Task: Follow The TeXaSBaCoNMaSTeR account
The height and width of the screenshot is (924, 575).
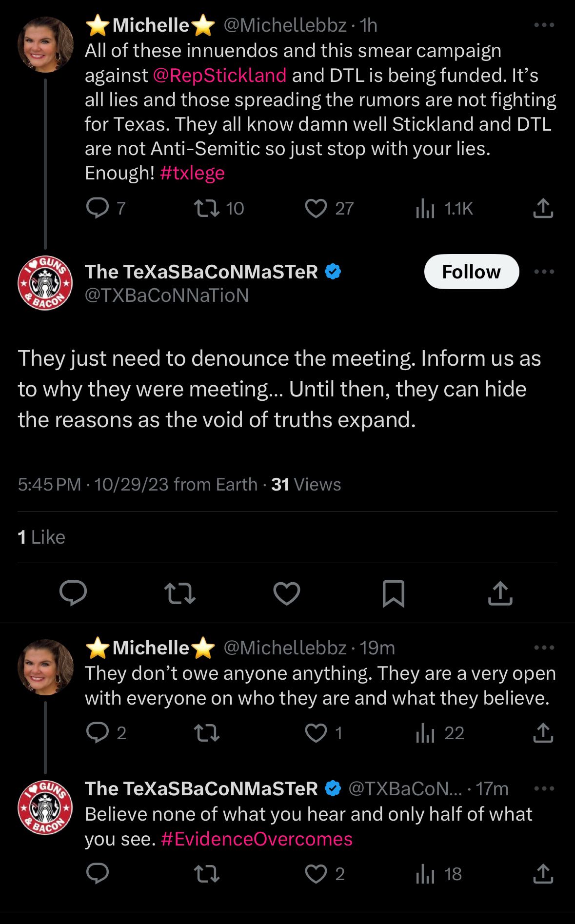Action: coord(471,272)
